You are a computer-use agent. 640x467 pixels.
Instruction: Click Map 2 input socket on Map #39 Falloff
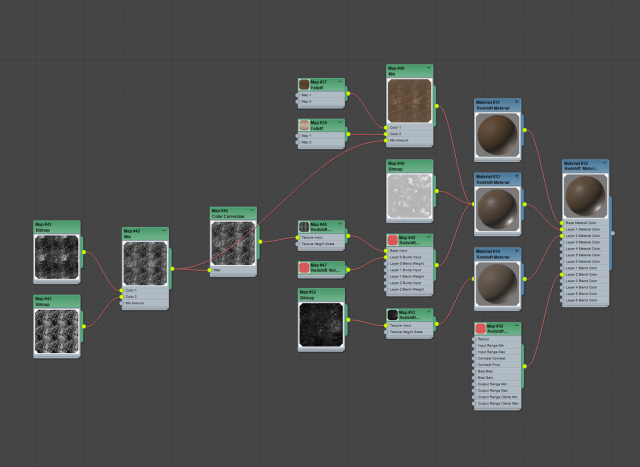pos(298,142)
